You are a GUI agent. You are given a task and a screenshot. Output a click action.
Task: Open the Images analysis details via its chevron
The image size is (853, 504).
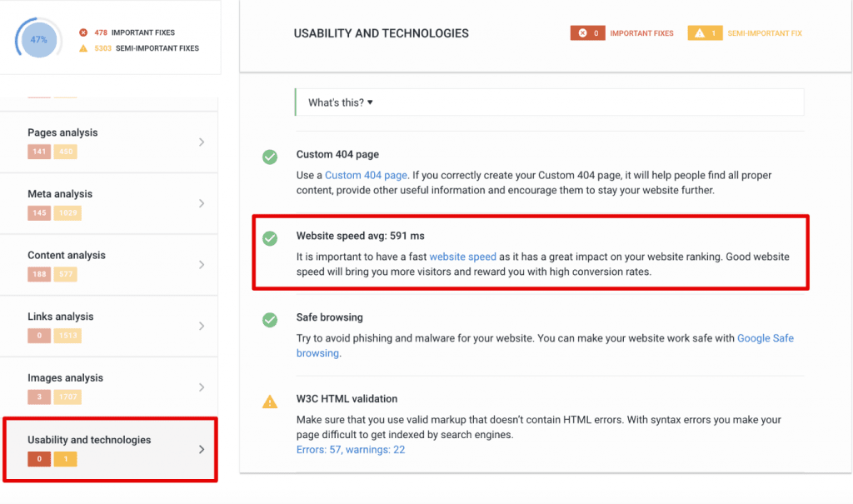(x=201, y=387)
